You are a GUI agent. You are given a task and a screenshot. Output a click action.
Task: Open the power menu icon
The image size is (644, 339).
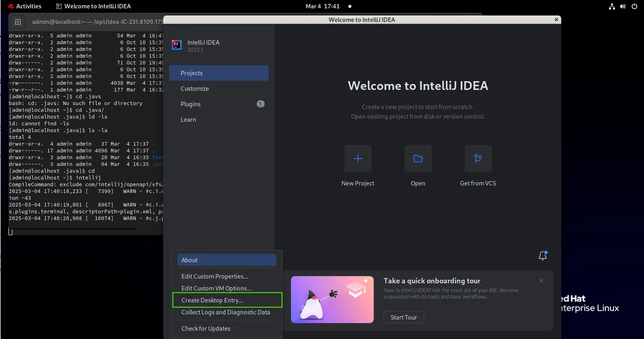click(634, 6)
